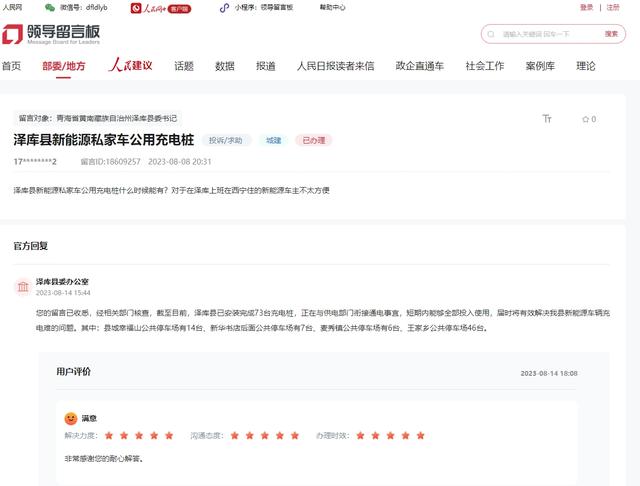Click the 城建 category tag
The height and width of the screenshot is (486, 640).
click(273, 141)
